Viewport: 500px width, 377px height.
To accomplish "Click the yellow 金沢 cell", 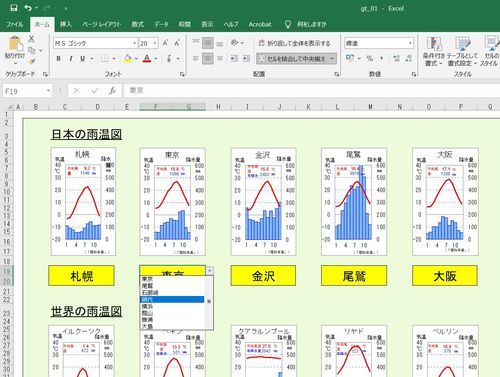I will click(263, 276).
